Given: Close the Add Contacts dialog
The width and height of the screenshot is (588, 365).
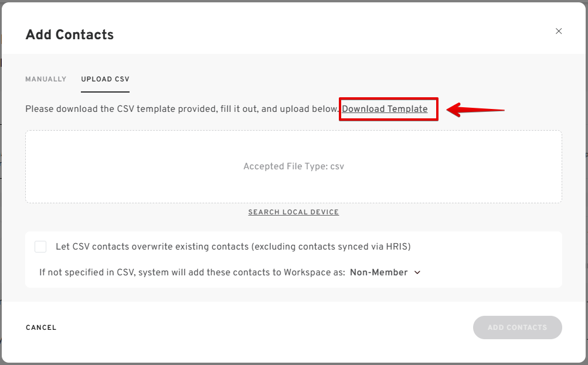Looking at the screenshot, I should coord(559,31).
